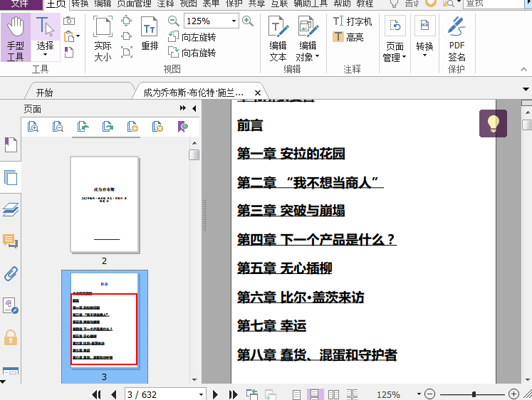Toggle the Pages thumbnail sidebar panel
This screenshot has width=532, height=400.
(11, 177)
